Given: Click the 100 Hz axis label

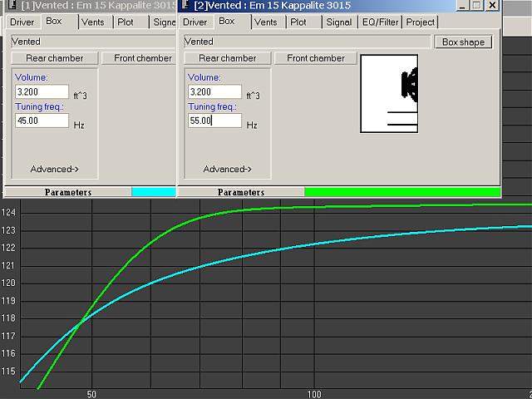Looking at the screenshot, I should click(314, 394).
